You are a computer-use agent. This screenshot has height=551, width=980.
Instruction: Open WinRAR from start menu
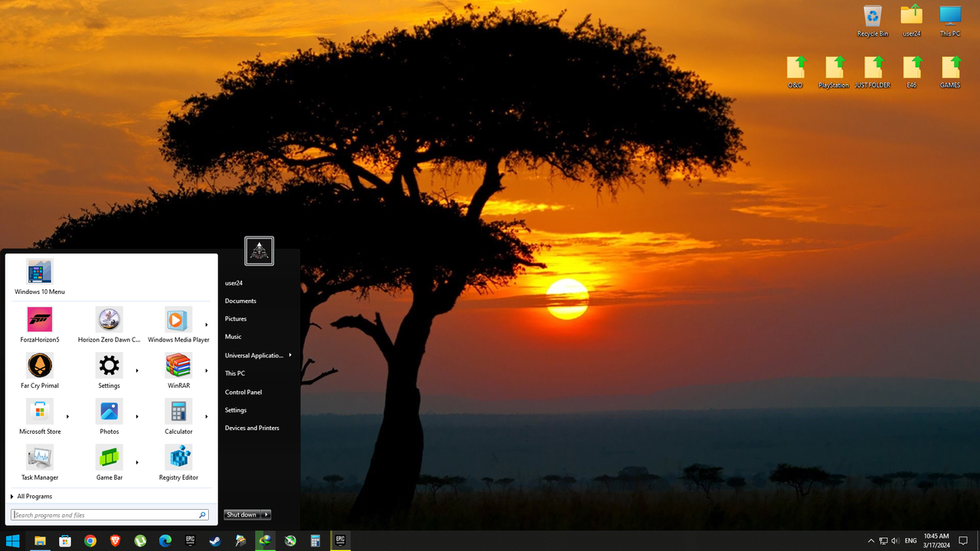pos(178,370)
